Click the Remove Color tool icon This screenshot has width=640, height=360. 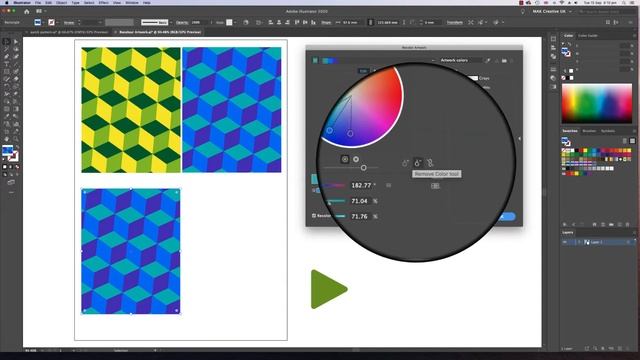(418, 162)
